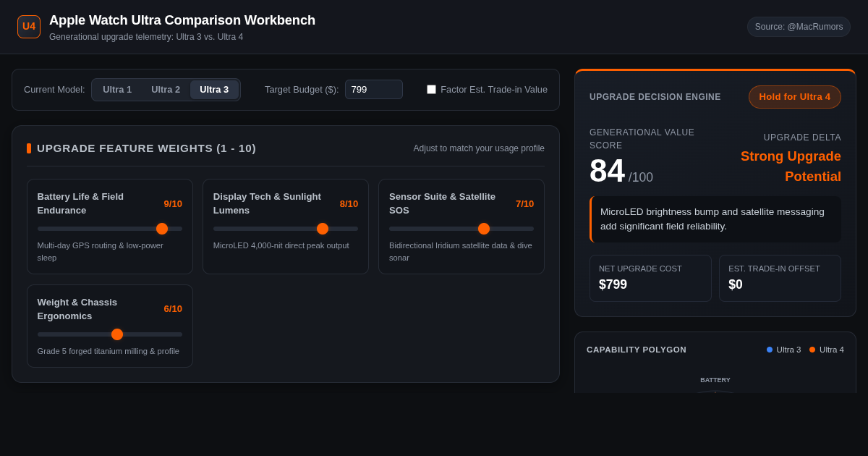
Task: Select Ultra 1 as current model
Action: [117, 90]
